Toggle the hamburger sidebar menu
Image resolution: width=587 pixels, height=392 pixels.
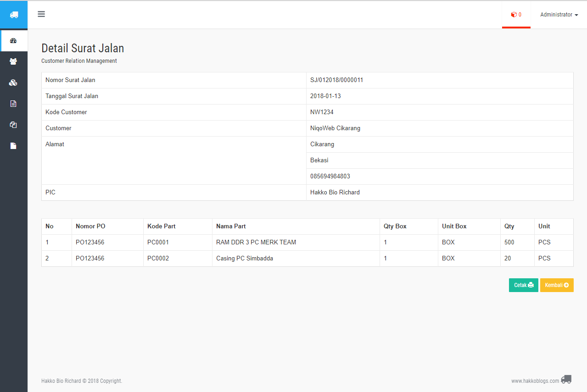tap(41, 14)
